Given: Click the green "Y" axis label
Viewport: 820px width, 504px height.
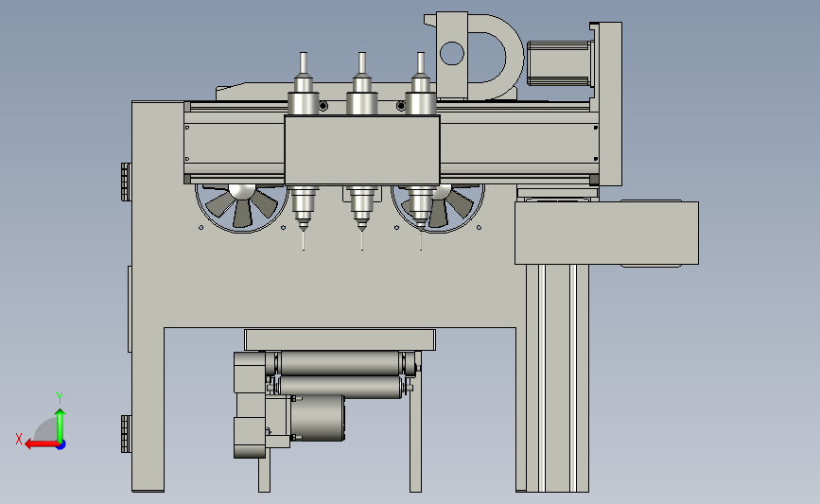Looking at the screenshot, I should click(x=60, y=398).
